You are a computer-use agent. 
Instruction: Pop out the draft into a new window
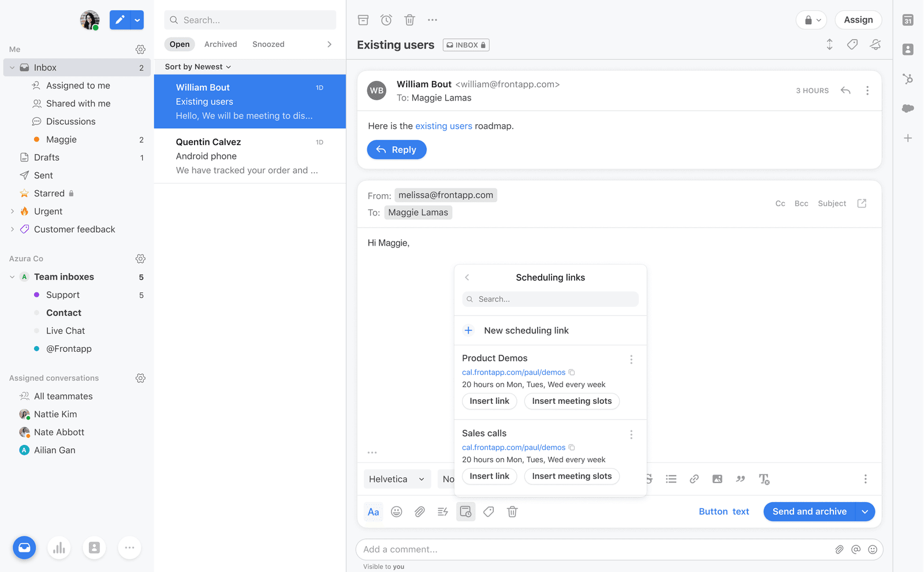[x=862, y=203]
